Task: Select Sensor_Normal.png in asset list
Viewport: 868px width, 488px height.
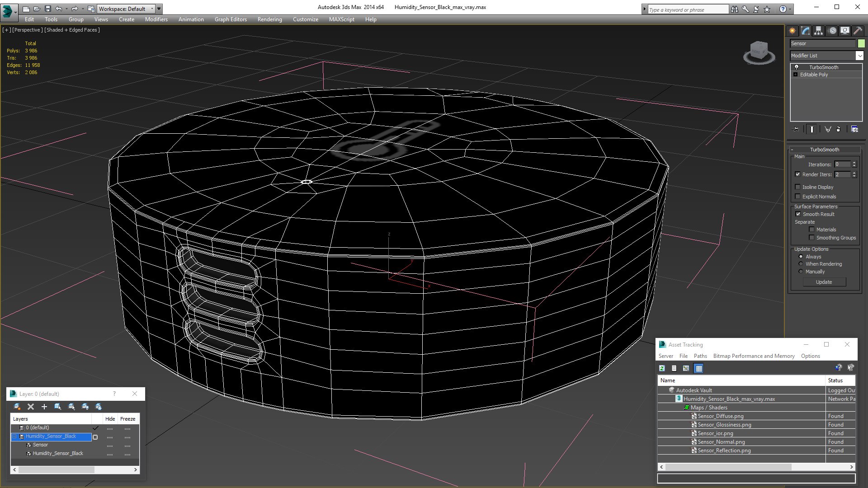Action: (721, 442)
